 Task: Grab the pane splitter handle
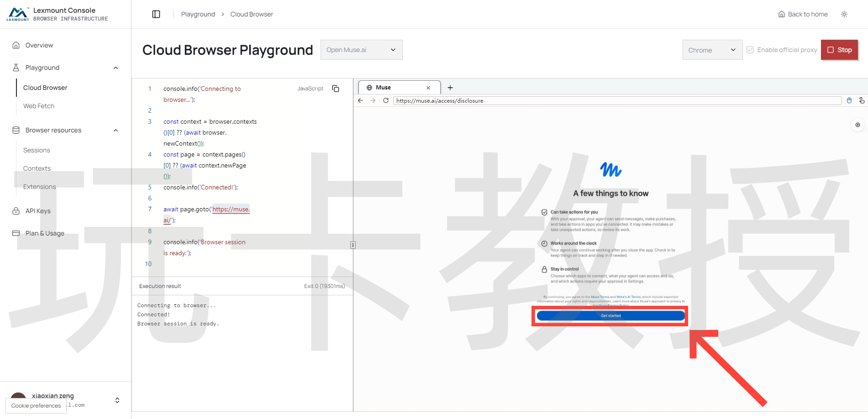click(x=353, y=245)
